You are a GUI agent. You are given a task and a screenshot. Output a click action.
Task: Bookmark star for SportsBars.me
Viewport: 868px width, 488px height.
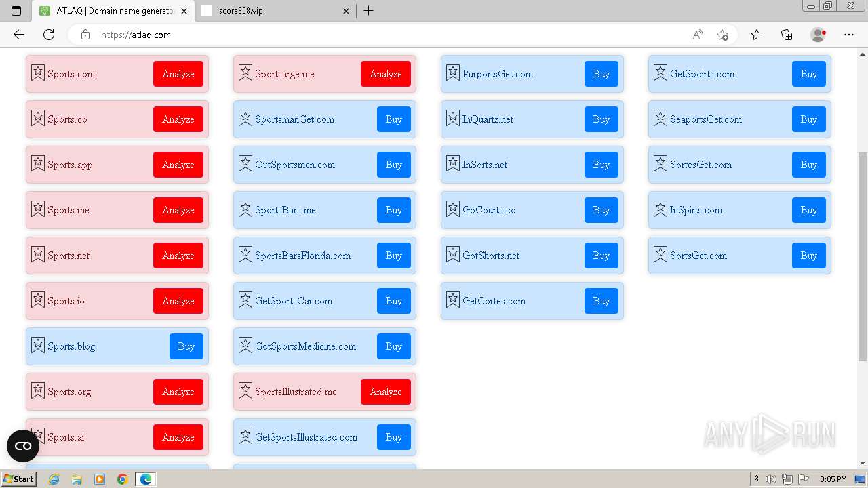245,209
